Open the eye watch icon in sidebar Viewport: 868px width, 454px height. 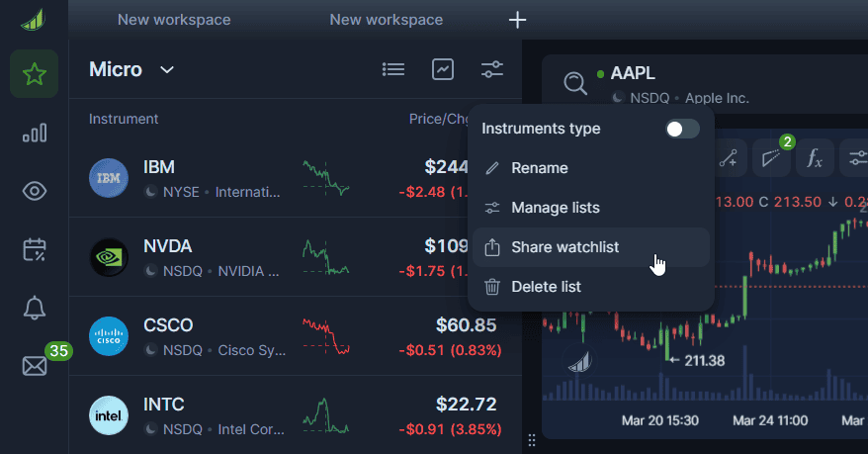point(35,191)
